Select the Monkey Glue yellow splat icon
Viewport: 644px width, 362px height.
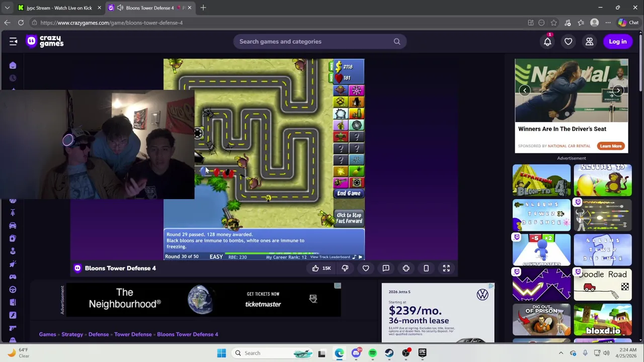click(341, 171)
